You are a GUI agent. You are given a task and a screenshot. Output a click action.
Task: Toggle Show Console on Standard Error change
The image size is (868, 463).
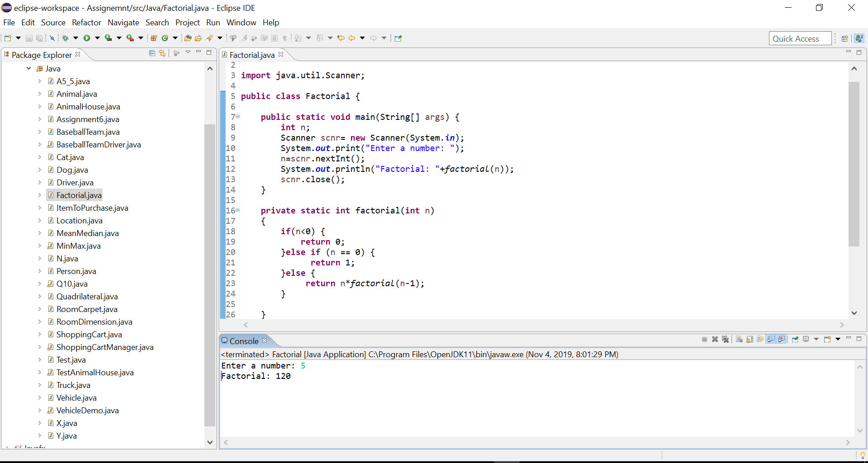pyautogui.click(x=782, y=340)
